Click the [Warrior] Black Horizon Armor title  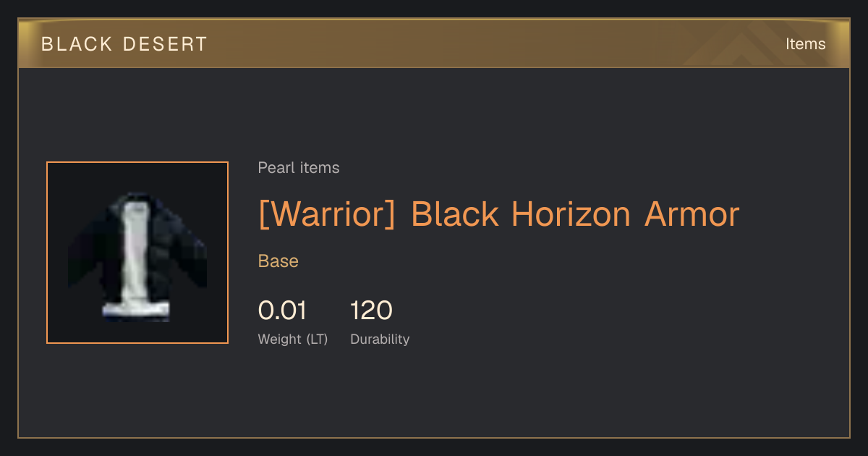click(x=499, y=215)
